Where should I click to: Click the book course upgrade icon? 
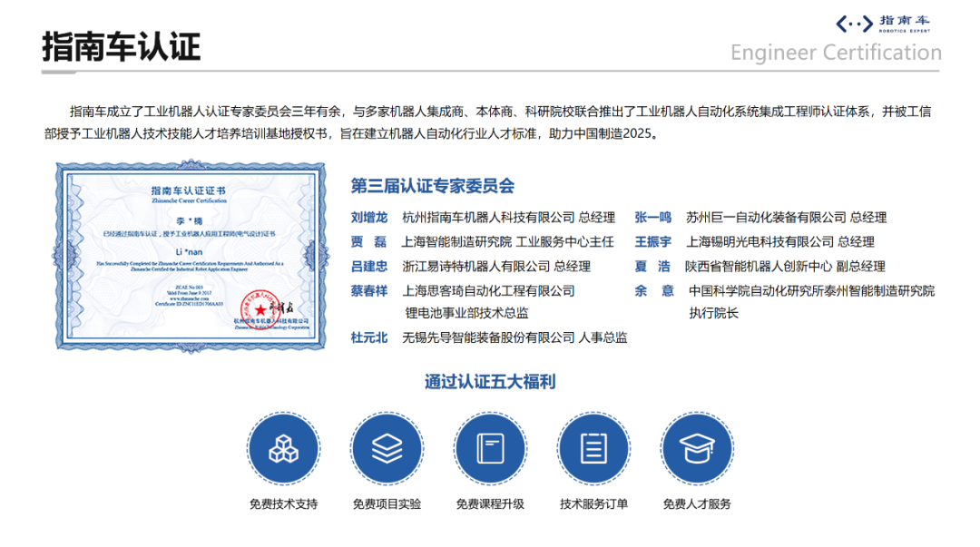click(x=490, y=448)
